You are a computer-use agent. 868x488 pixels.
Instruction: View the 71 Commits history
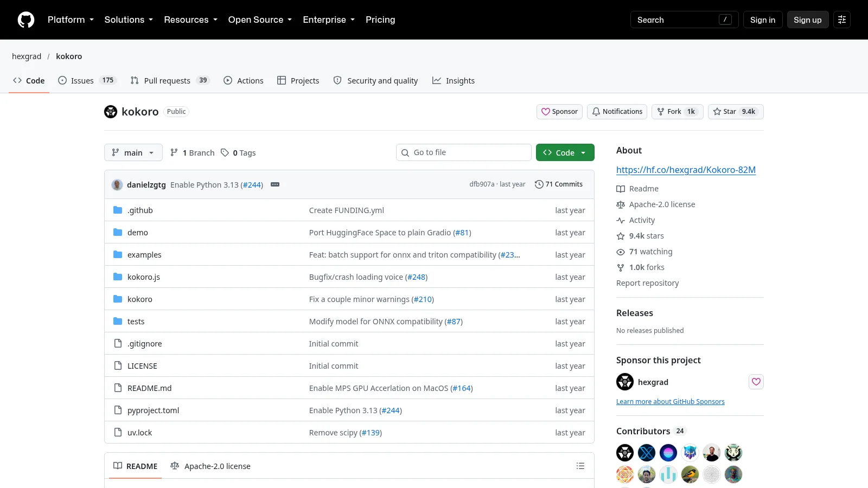(559, 184)
